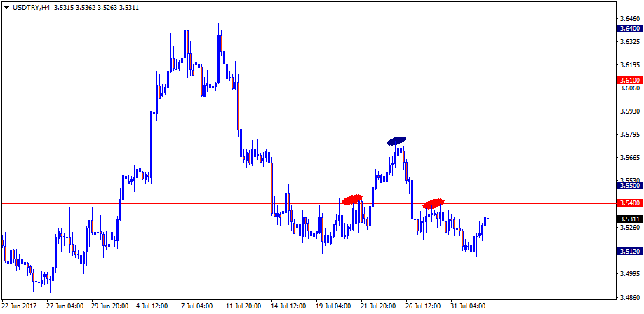
Task: Click the 31 Jul 04:00 time label
Action: click(469, 306)
